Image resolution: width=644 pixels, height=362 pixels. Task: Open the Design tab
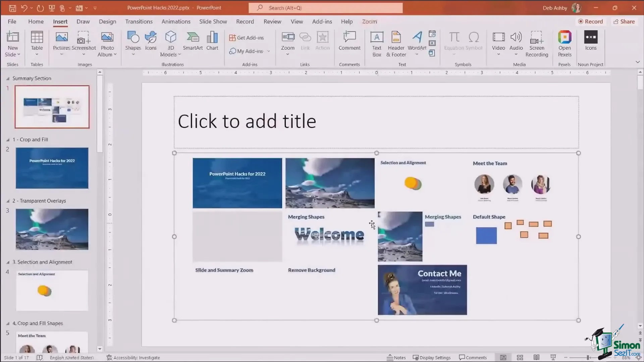pyautogui.click(x=107, y=21)
